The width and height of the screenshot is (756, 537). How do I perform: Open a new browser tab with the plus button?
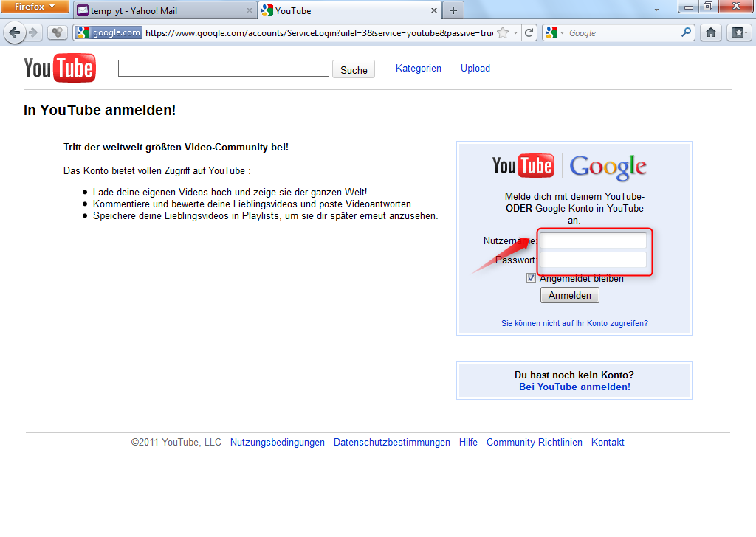(x=451, y=10)
